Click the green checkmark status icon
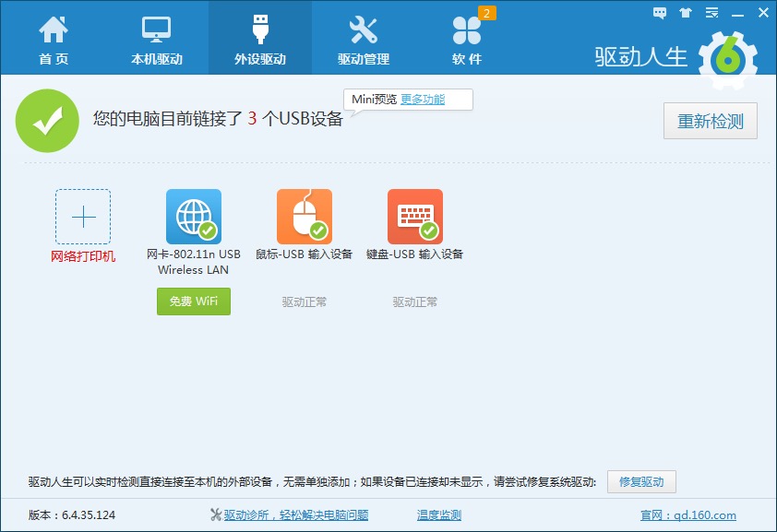 pos(47,120)
